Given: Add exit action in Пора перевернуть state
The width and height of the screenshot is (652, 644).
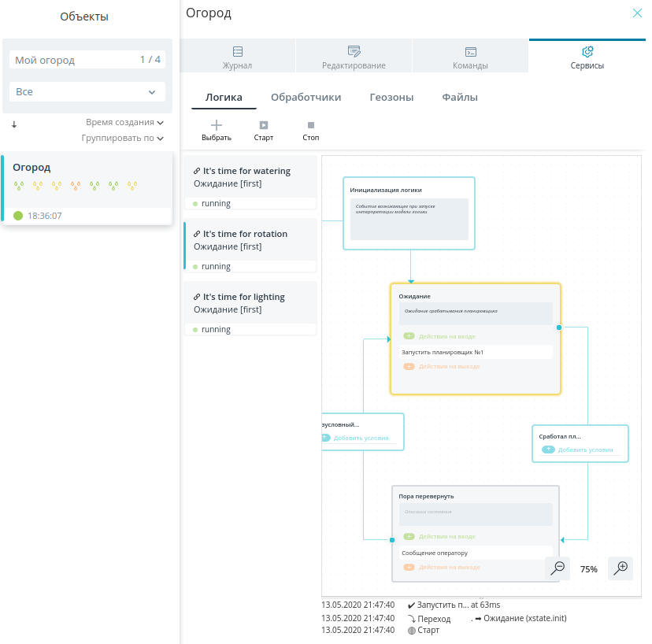Looking at the screenshot, I should tap(409, 567).
